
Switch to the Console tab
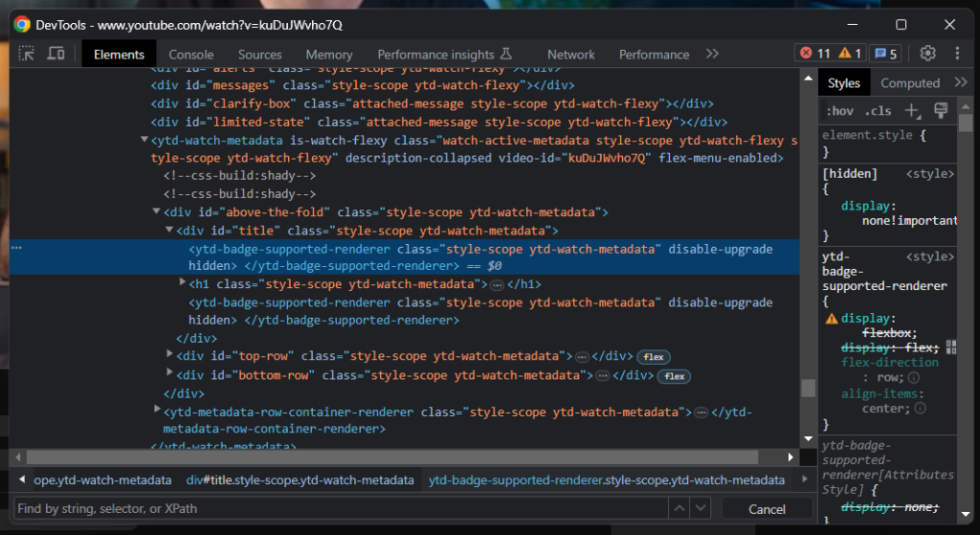(x=191, y=55)
